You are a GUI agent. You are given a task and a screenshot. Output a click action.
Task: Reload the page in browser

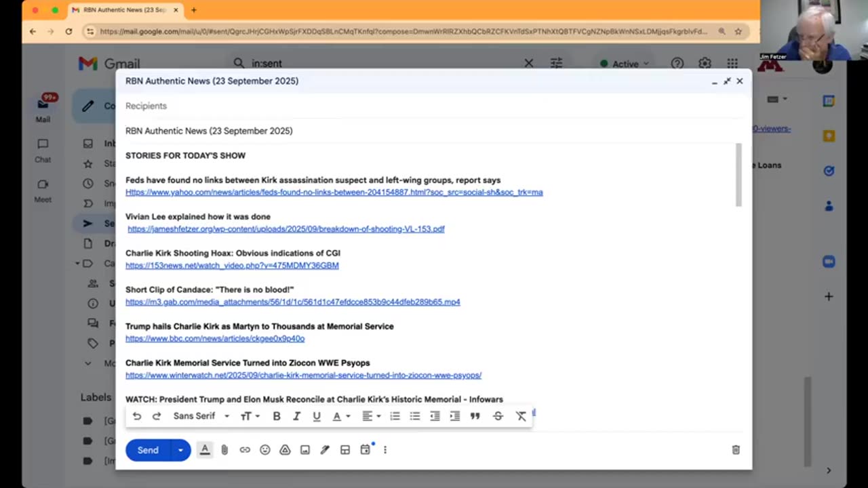[x=68, y=31]
